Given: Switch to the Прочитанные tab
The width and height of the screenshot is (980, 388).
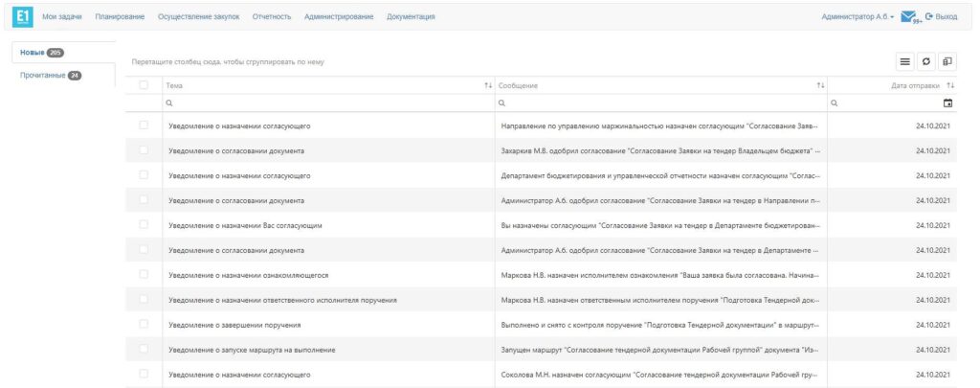Looking at the screenshot, I should [50, 76].
